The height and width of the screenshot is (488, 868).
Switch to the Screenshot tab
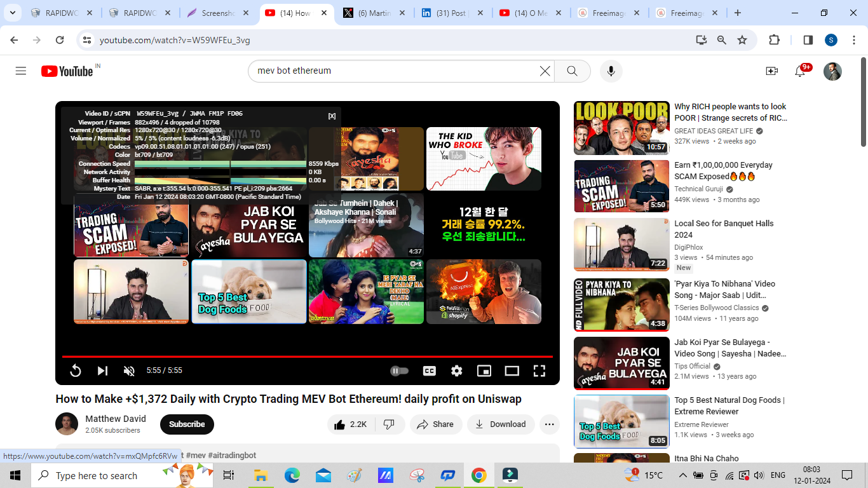[219, 13]
